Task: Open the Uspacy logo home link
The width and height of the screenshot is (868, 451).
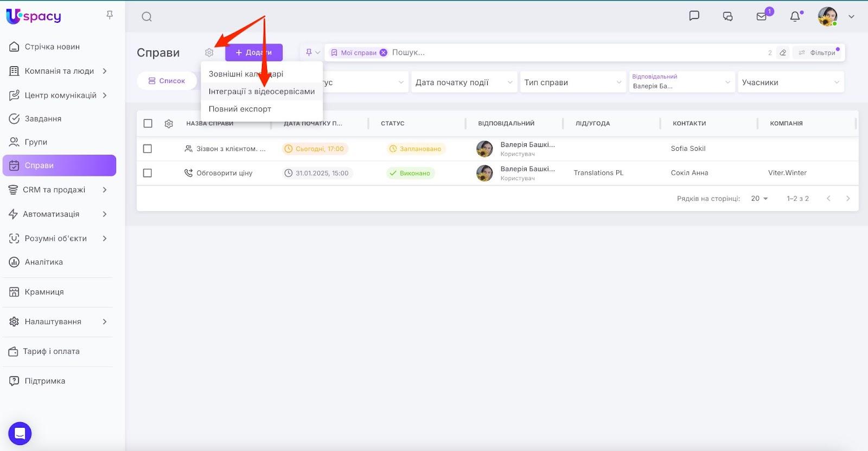Action: (x=34, y=16)
